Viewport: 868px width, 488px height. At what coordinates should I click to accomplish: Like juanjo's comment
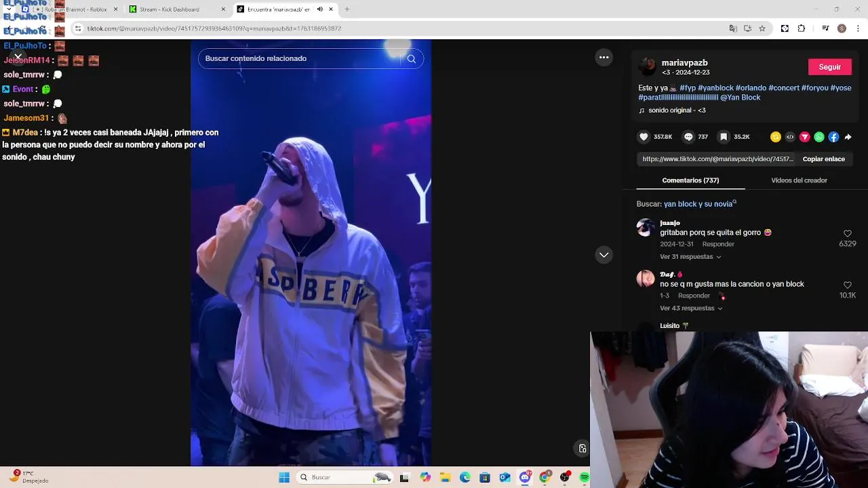point(847,234)
